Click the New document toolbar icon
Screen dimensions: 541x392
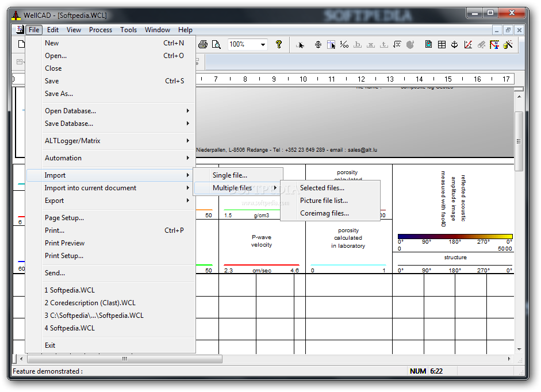click(21, 44)
